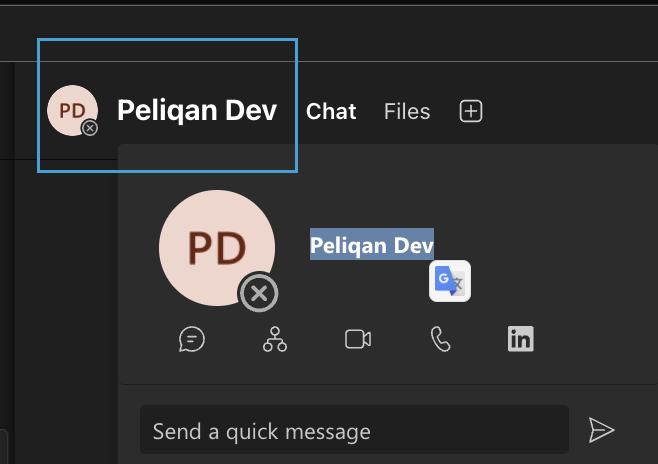
Task: Open the organization chart icon
Action: click(x=275, y=339)
